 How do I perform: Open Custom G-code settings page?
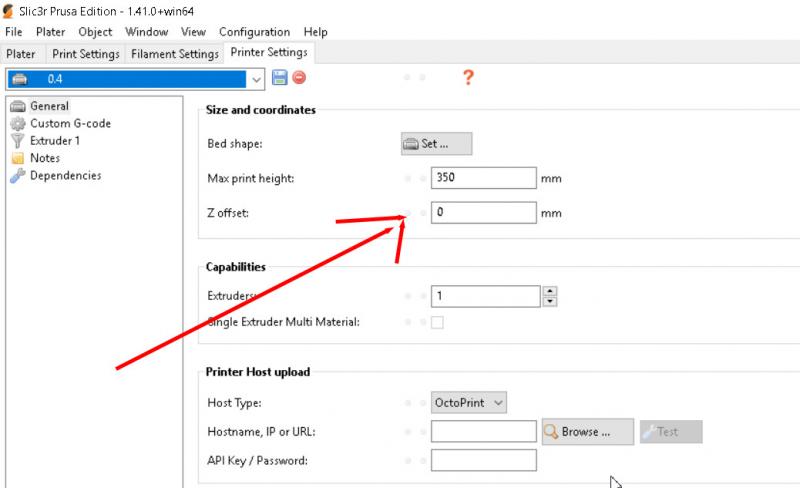[x=70, y=123]
